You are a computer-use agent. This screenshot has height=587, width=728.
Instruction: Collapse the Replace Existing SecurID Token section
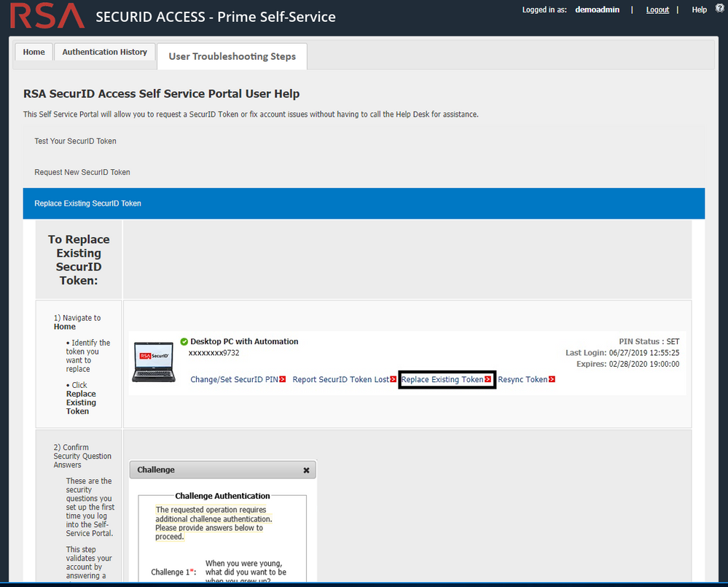click(87, 203)
